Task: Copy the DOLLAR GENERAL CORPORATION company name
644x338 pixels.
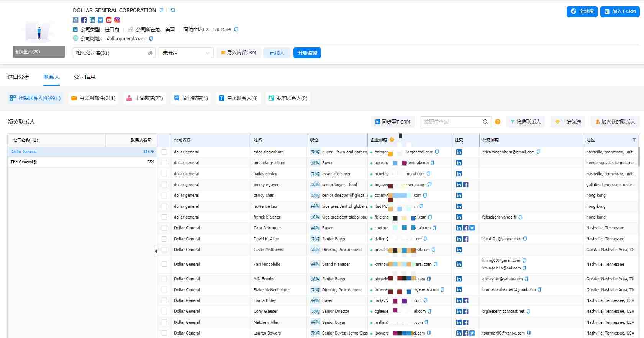Action: [161, 10]
